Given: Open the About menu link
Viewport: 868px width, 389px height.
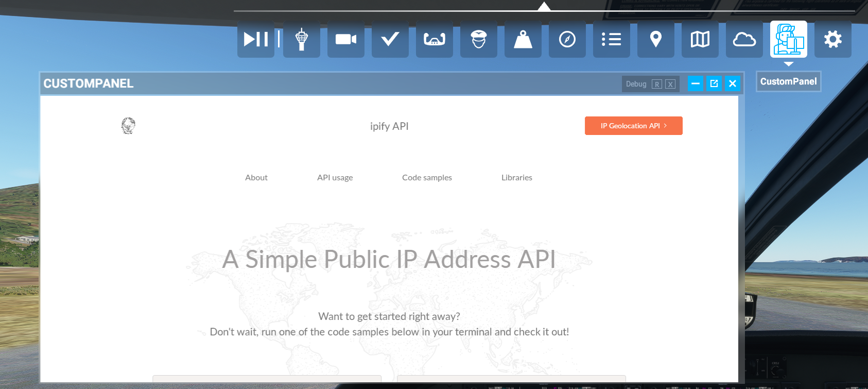Looking at the screenshot, I should pyautogui.click(x=256, y=177).
